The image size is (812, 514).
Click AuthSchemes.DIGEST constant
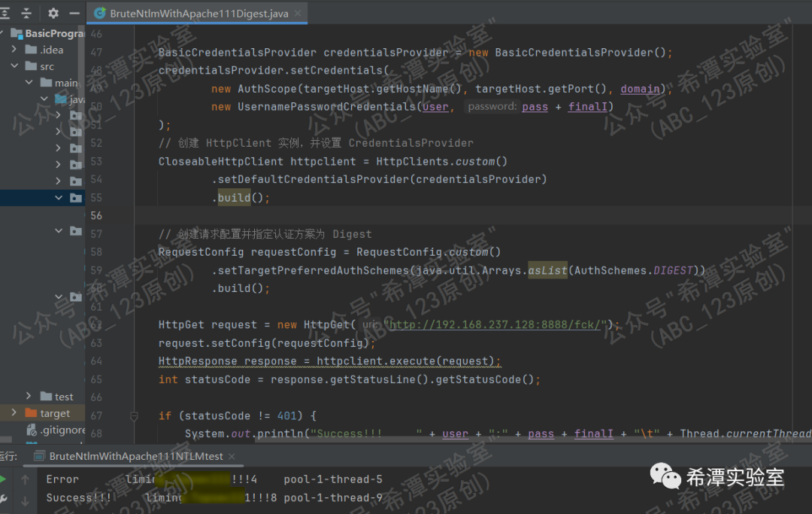(633, 270)
